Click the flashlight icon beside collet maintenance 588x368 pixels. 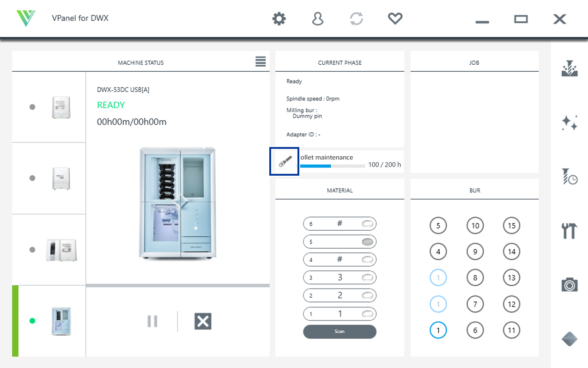285,161
